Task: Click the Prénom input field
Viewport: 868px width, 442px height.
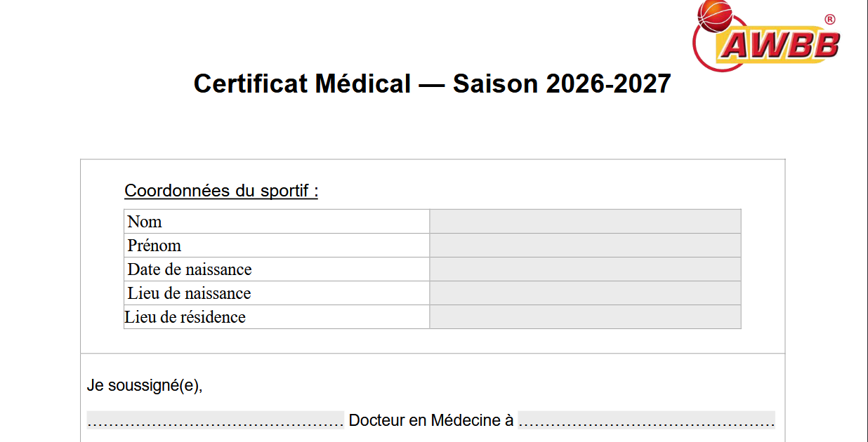Action: pos(585,246)
